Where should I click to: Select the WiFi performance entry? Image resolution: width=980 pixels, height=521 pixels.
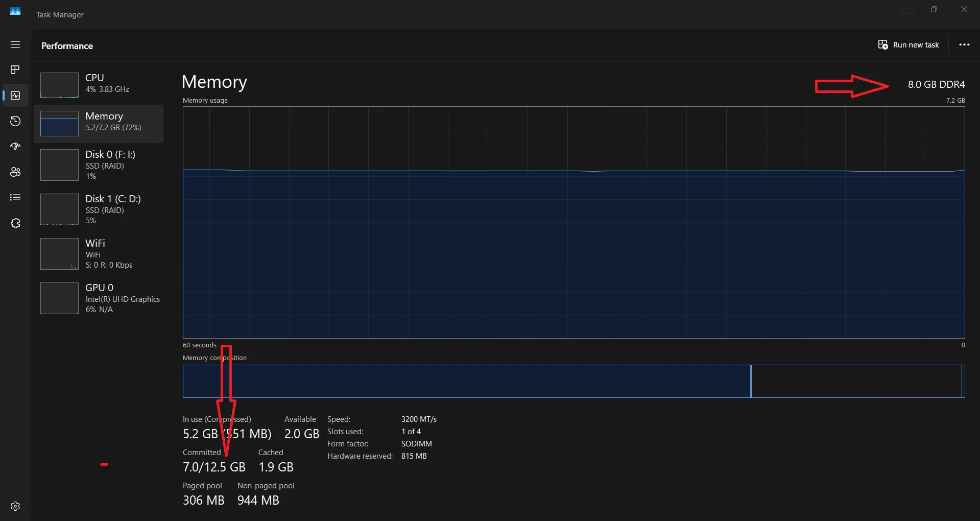(x=99, y=254)
